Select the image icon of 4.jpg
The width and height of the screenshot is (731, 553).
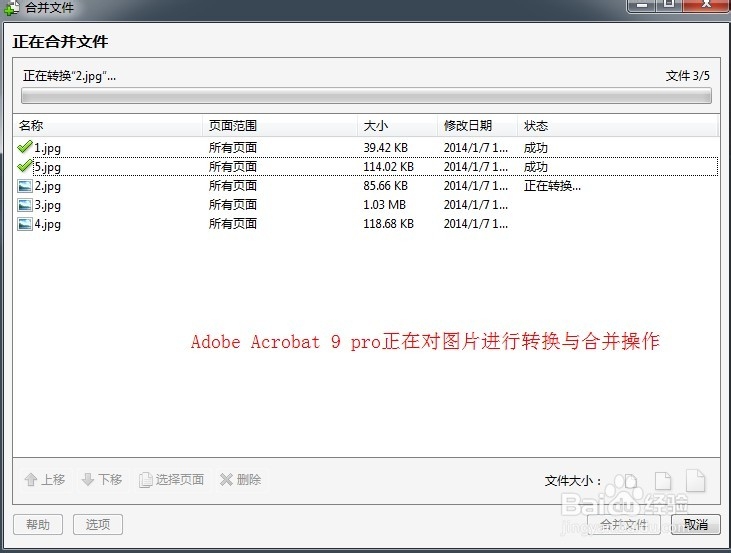(x=24, y=224)
